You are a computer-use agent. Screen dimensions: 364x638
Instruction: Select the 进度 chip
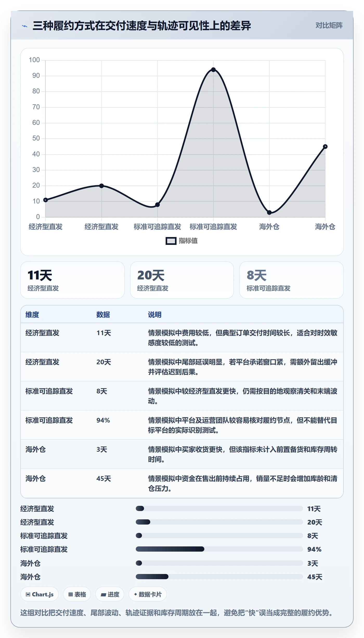[x=110, y=594]
